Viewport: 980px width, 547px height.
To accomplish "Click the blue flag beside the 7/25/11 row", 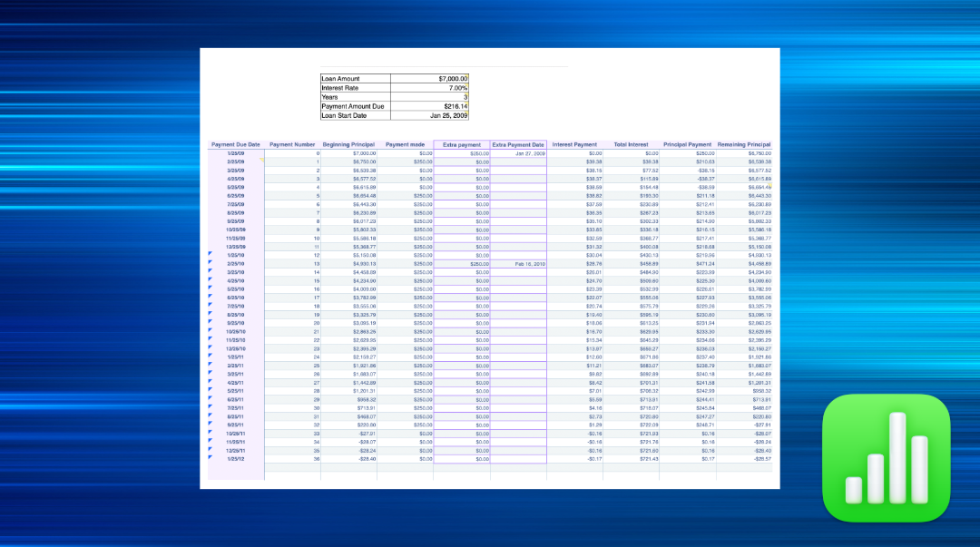I will [210, 406].
